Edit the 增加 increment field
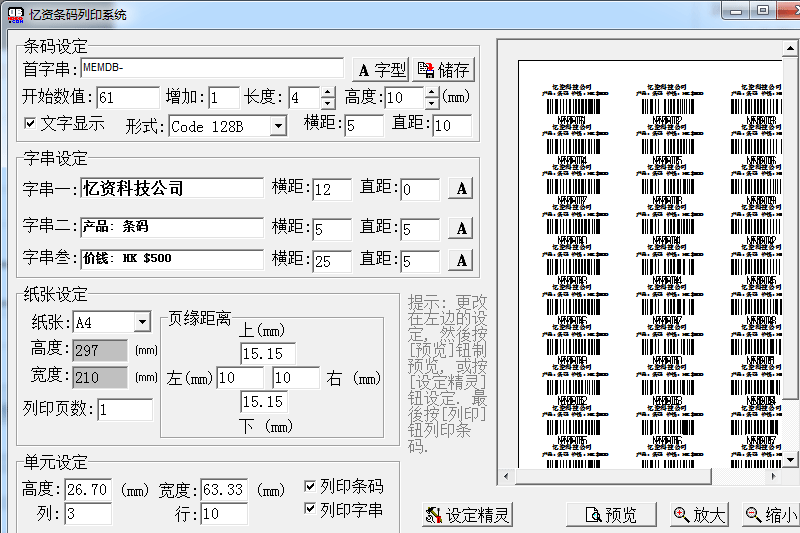800x533 pixels. pyautogui.click(x=223, y=97)
